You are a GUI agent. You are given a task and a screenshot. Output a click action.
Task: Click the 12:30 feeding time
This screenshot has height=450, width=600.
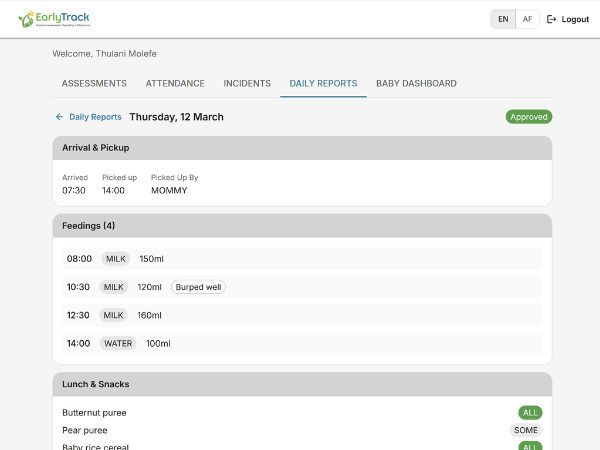click(x=78, y=315)
